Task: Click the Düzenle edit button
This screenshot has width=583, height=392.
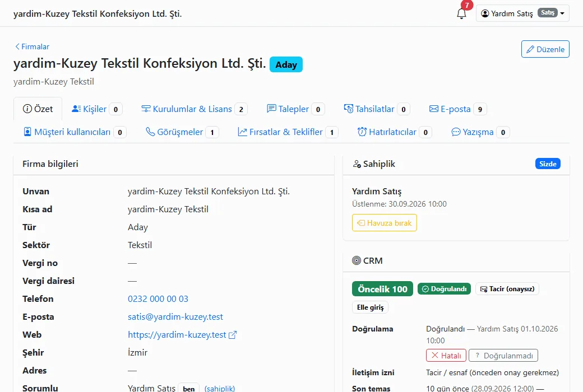Action: pos(545,49)
